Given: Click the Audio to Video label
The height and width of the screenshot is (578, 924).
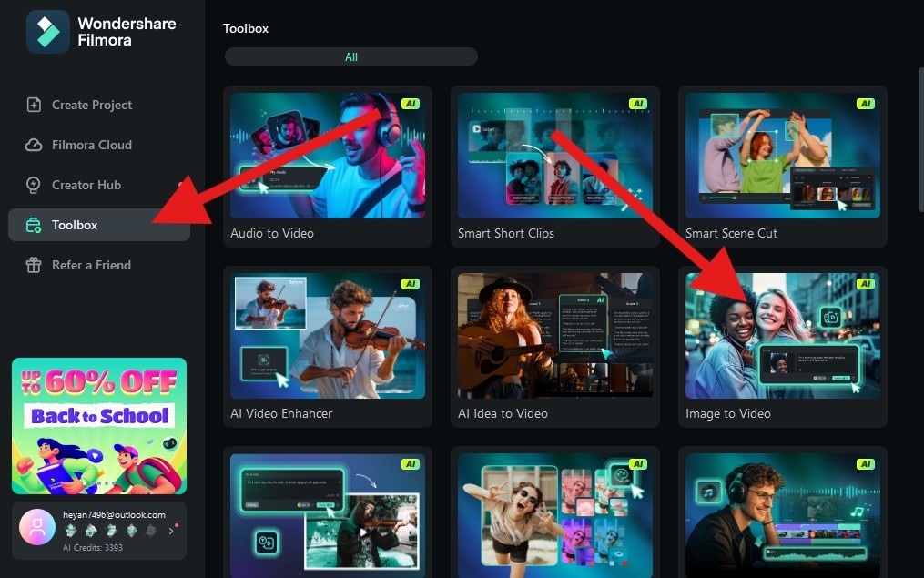Looking at the screenshot, I should point(272,233).
